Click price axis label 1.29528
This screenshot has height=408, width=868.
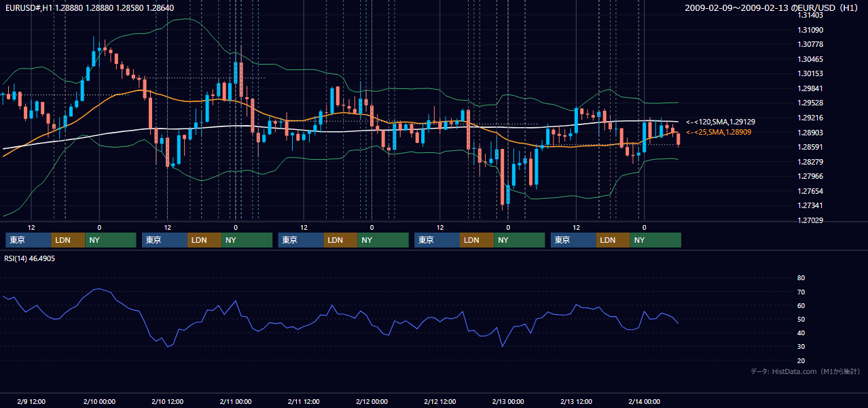(x=810, y=103)
